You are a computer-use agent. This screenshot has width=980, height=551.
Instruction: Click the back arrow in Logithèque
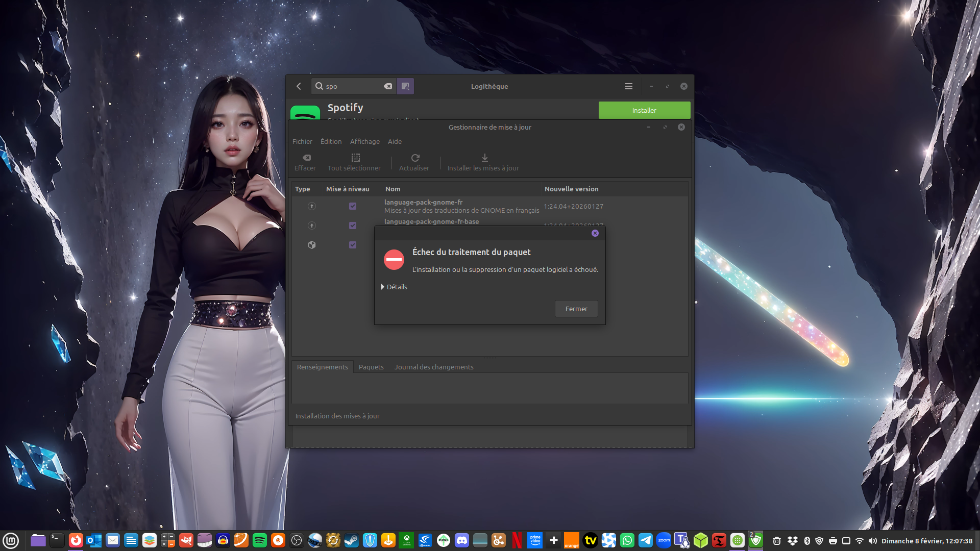(299, 86)
